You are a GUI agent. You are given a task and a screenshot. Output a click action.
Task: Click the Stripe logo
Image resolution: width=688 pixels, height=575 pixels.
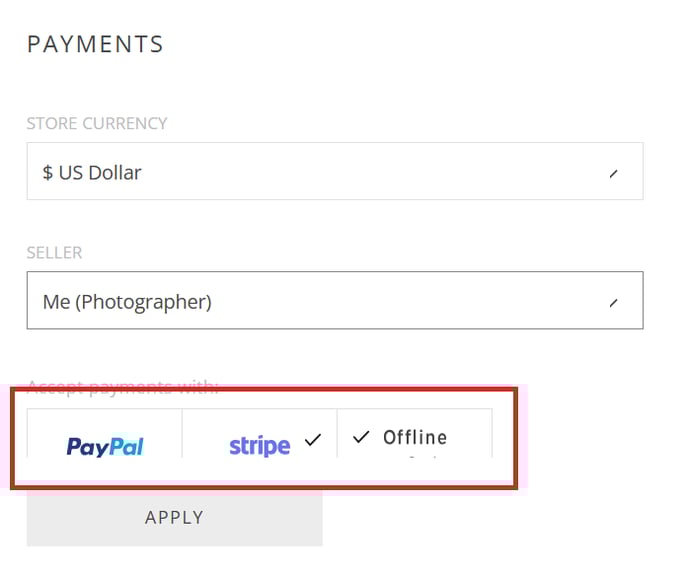point(260,446)
